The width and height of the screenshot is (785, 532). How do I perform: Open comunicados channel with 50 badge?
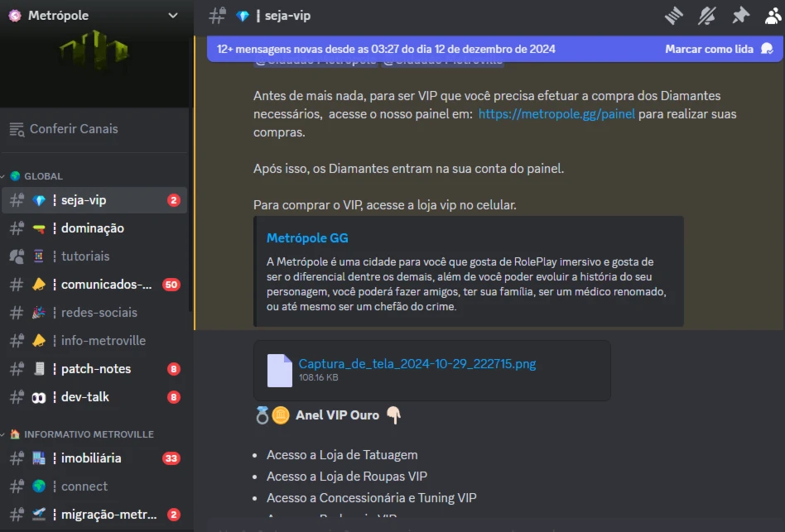coord(94,285)
